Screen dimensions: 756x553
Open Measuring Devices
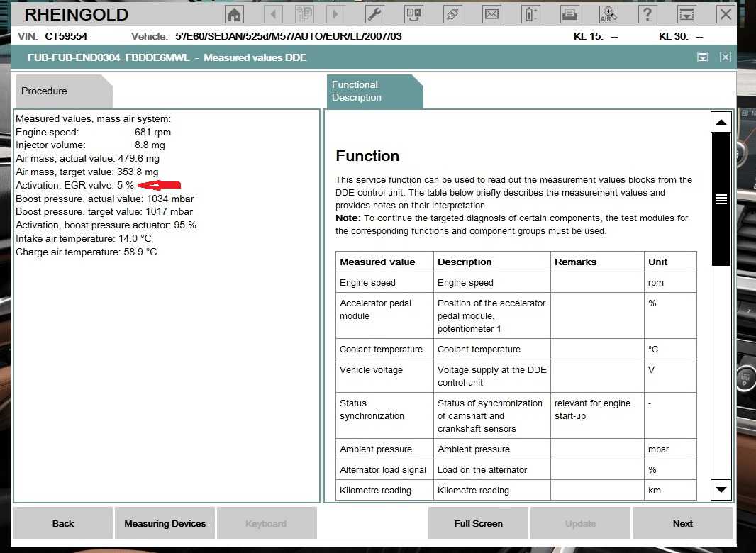(165, 524)
